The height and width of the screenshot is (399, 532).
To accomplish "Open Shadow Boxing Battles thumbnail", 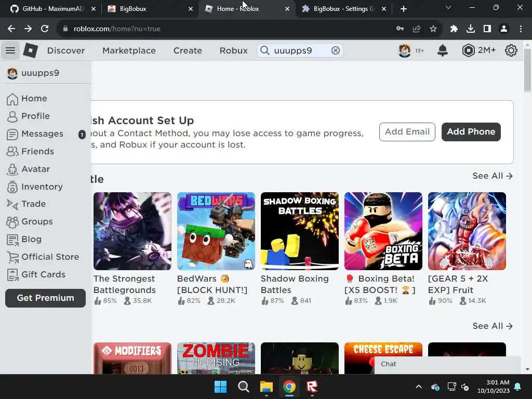I will coord(300,231).
